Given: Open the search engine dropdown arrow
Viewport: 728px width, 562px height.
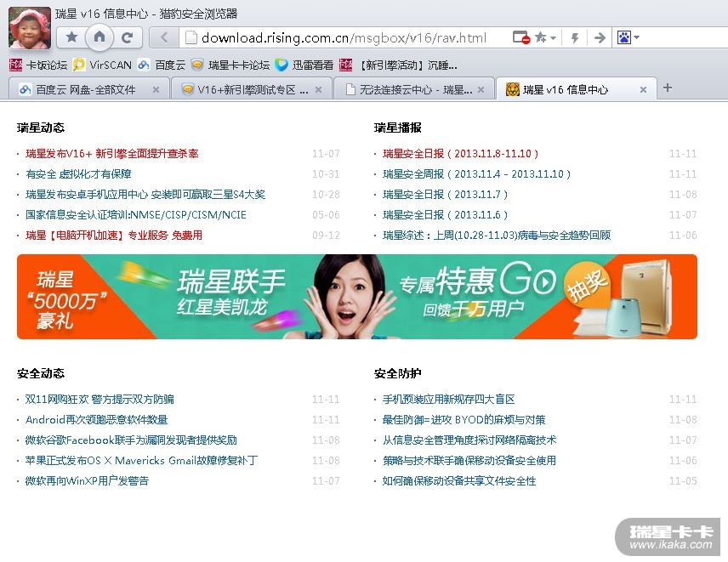Looking at the screenshot, I should [x=636, y=37].
